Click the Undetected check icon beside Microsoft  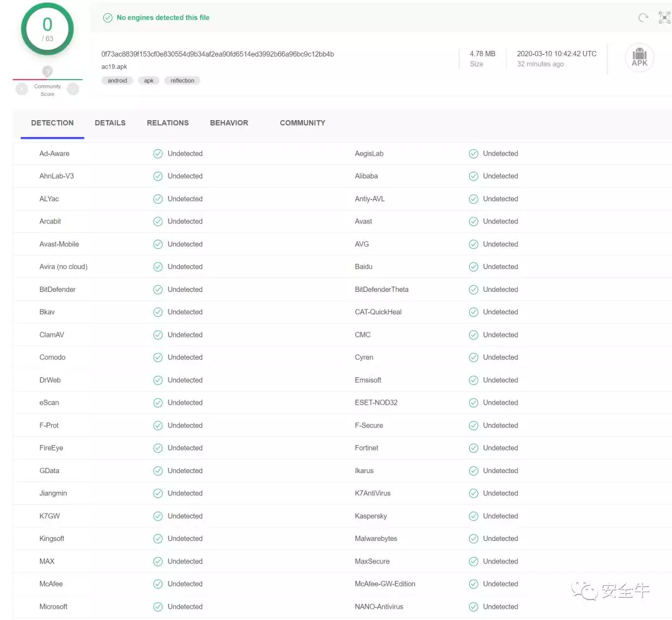point(158,607)
